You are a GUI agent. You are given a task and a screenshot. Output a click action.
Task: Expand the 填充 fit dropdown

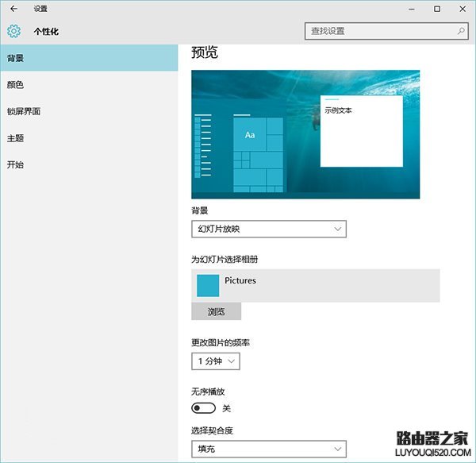click(269, 449)
